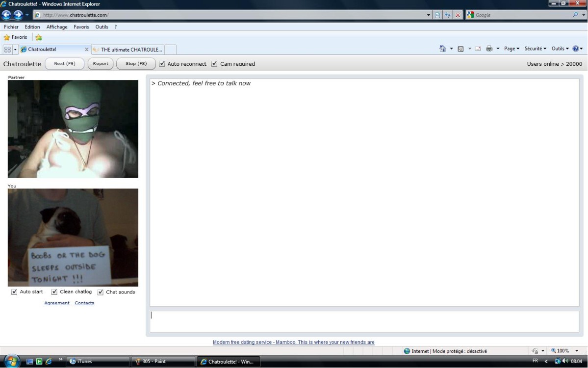This screenshot has height=368, width=588.
Task: Uncheck the Auto start checkbox
Action: [x=14, y=292]
